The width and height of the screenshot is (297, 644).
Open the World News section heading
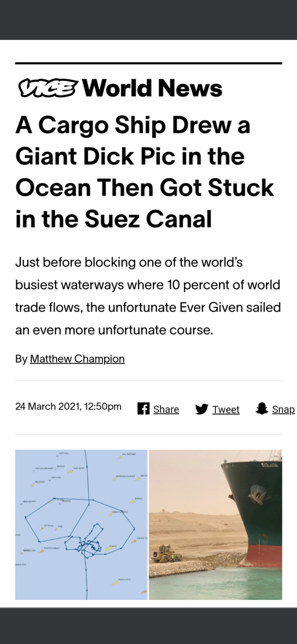tap(152, 89)
